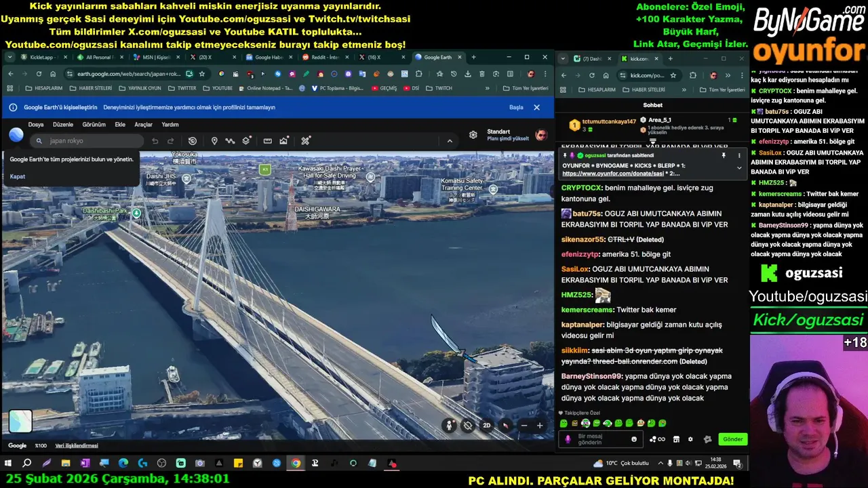Open pinned message three-dot menu

pyautogui.click(x=739, y=155)
